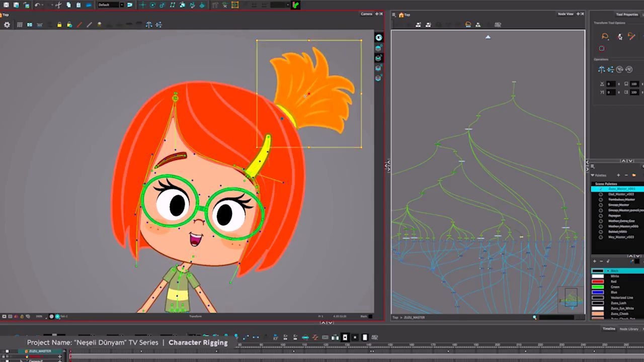The width and height of the screenshot is (644, 362).
Task: Click the Copy icon in the top toolbar
Action: coord(69,5)
